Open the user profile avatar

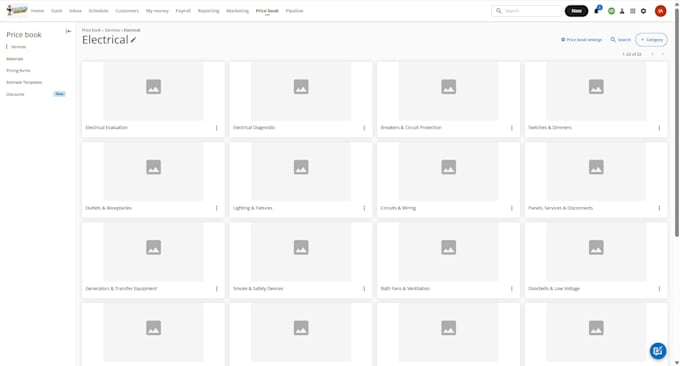pos(660,11)
